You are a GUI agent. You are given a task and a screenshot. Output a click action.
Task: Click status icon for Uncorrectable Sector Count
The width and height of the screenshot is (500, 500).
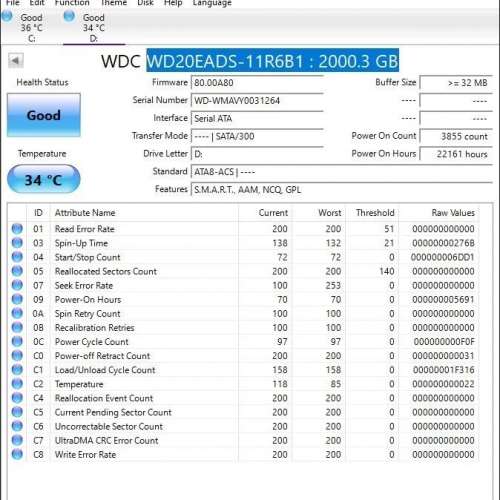(17, 426)
